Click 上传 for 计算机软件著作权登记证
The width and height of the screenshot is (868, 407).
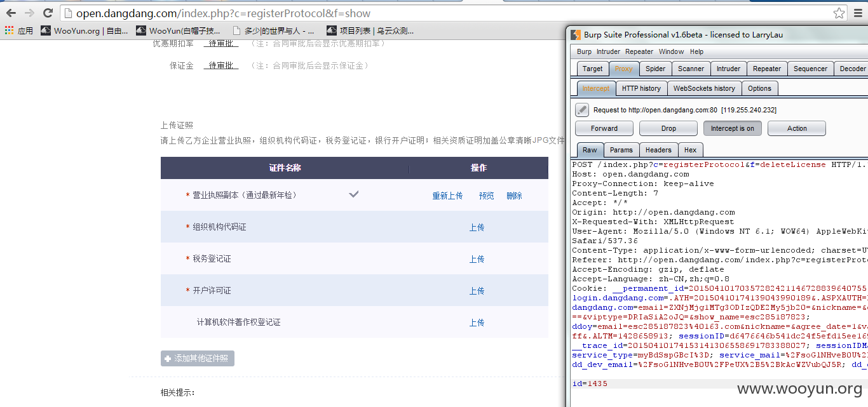pyautogui.click(x=477, y=323)
